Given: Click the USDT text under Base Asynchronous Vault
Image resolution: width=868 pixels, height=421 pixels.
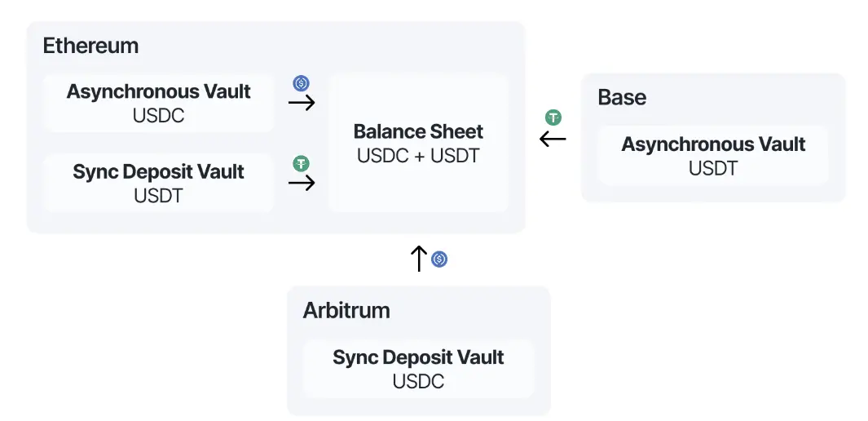Looking at the screenshot, I should pos(713,168).
